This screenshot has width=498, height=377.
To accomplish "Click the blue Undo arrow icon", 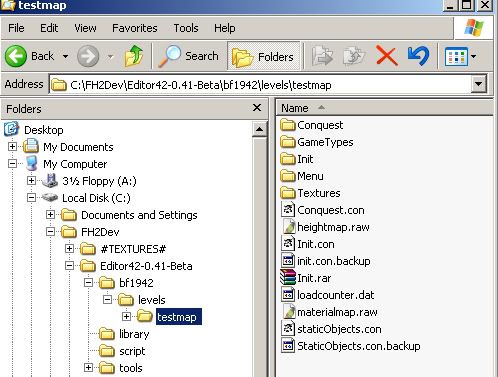I will click(418, 56).
